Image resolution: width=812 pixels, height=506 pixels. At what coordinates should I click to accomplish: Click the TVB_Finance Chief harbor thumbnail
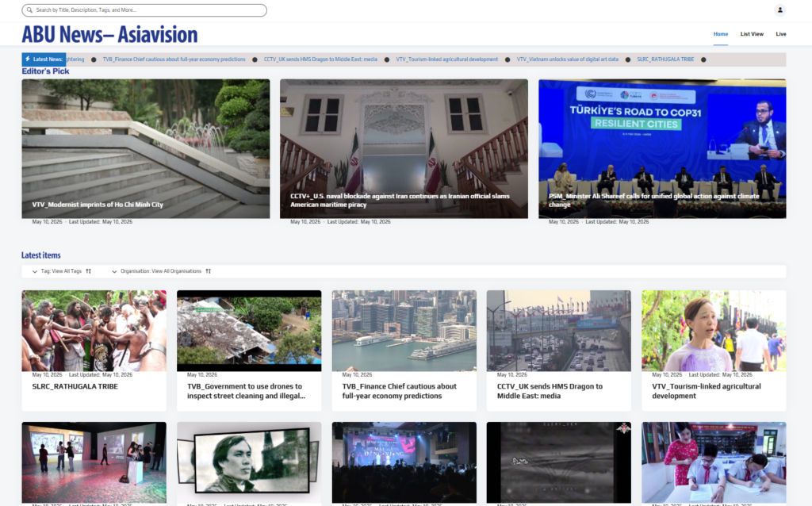(404, 331)
